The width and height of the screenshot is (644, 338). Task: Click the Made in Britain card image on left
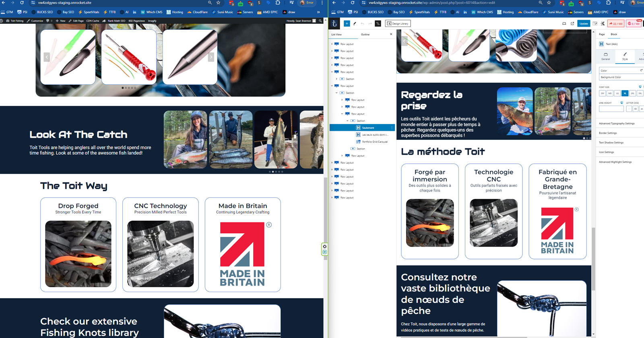click(243, 254)
